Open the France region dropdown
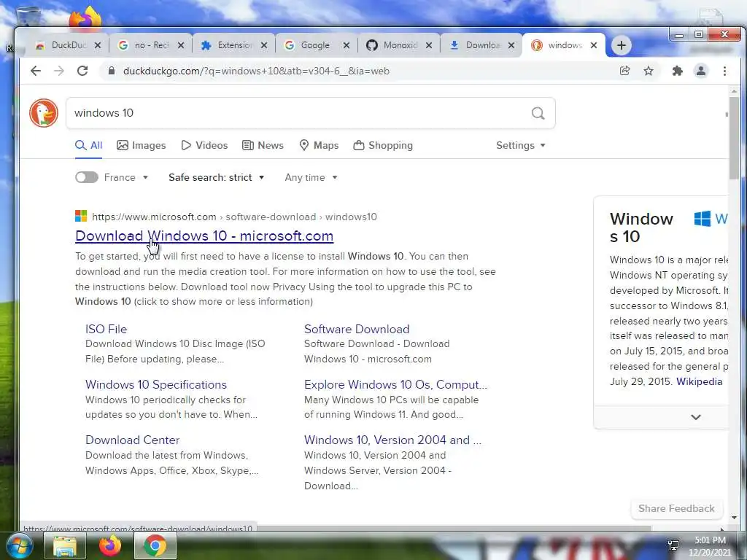The width and height of the screenshot is (747, 560). [126, 177]
